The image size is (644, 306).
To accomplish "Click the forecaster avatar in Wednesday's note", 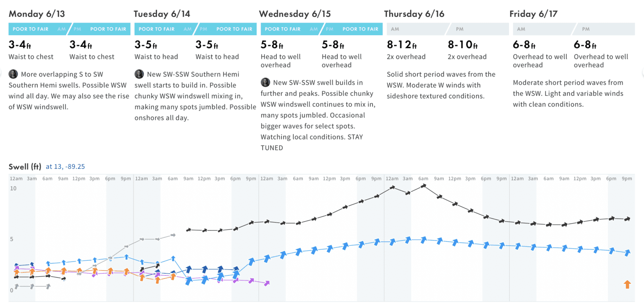I will 265,82.
